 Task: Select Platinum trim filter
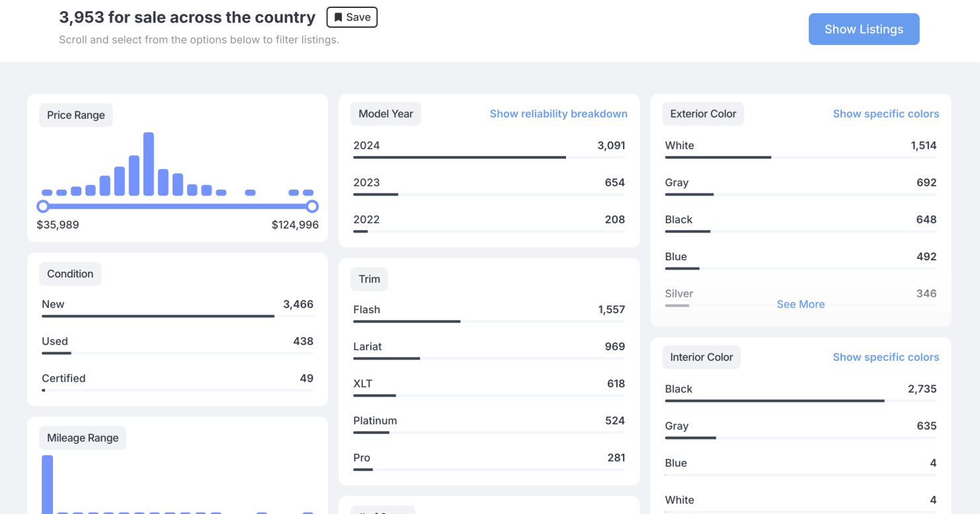pyautogui.click(x=489, y=421)
